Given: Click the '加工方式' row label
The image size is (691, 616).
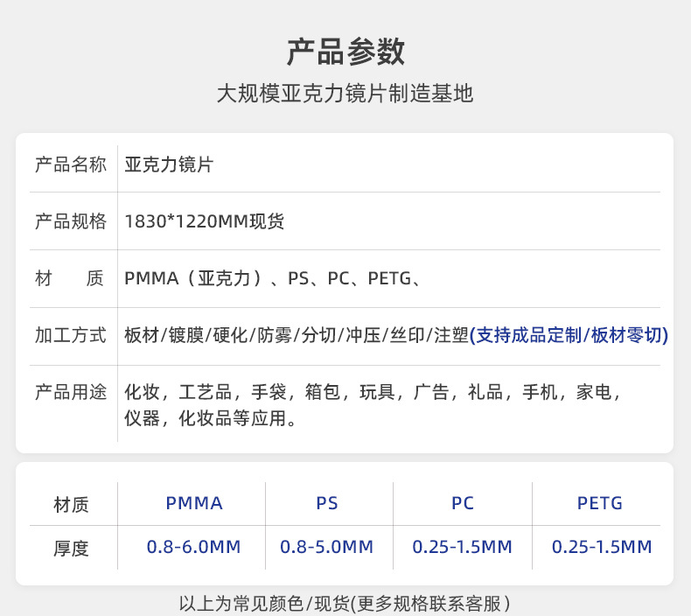Looking at the screenshot, I should (71, 335).
